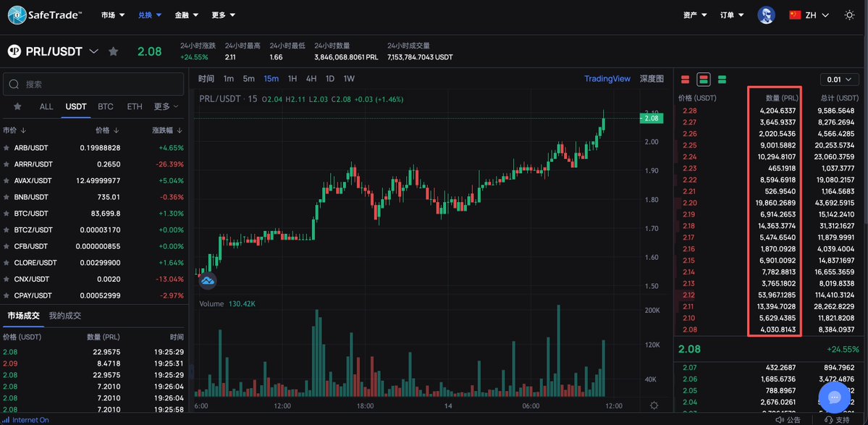Open the 我的成交 tab

click(x=64, y=316)
